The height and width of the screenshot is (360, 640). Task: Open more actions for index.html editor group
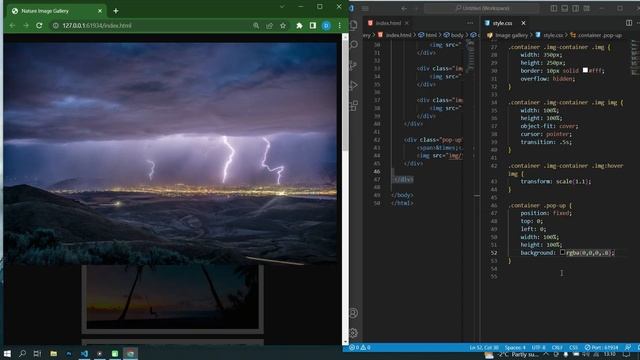(x=470, y=23)
